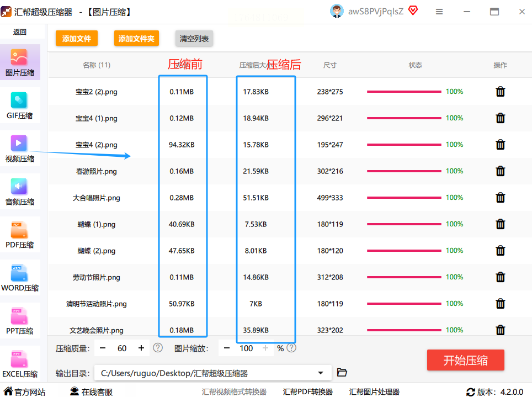The height and width of the screenshot is (397, 532).
Task: Open the GIF压缩 sidebar tool
Action: (19, 105)
